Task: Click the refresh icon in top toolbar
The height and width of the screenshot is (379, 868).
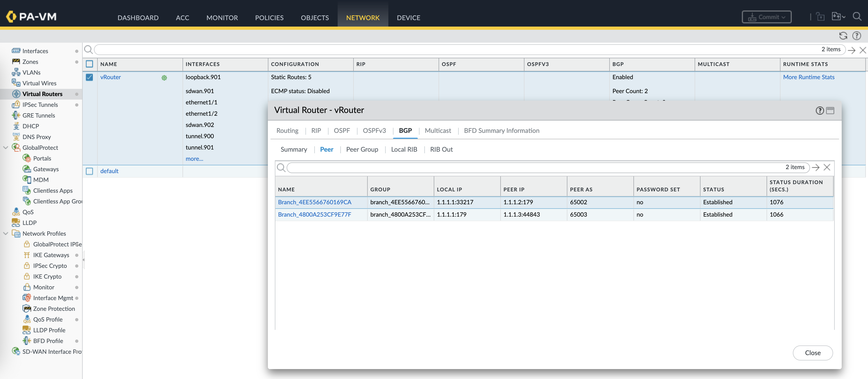Action: click(x=843, y=36)
